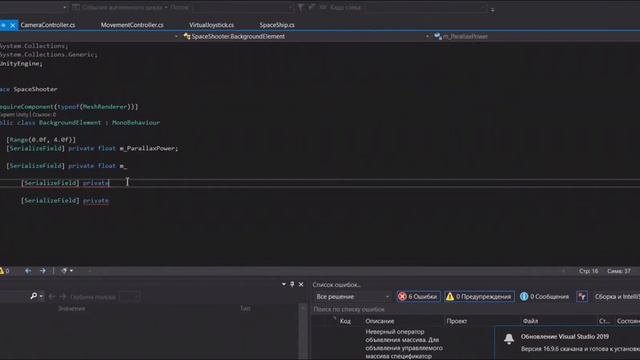Screen dimensions: 640x360
Task: Focus the 'Поиск по списку ошибок' search field
Action: [476, 309]
